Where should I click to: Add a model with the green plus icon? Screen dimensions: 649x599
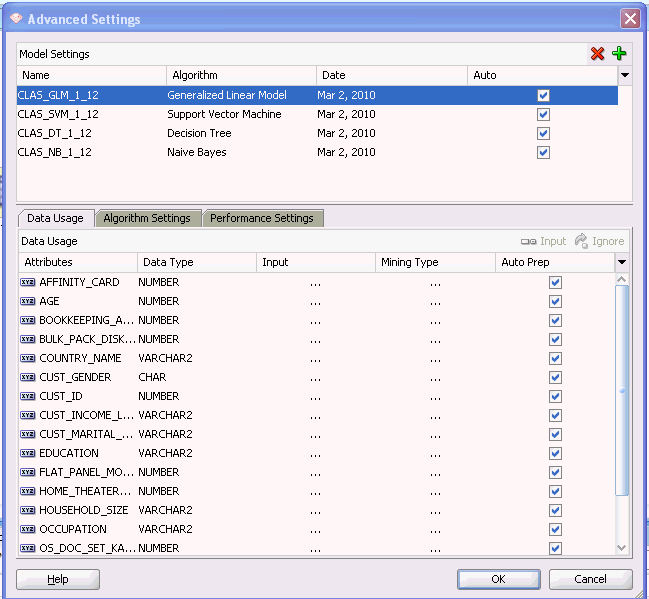coord(619,53)
